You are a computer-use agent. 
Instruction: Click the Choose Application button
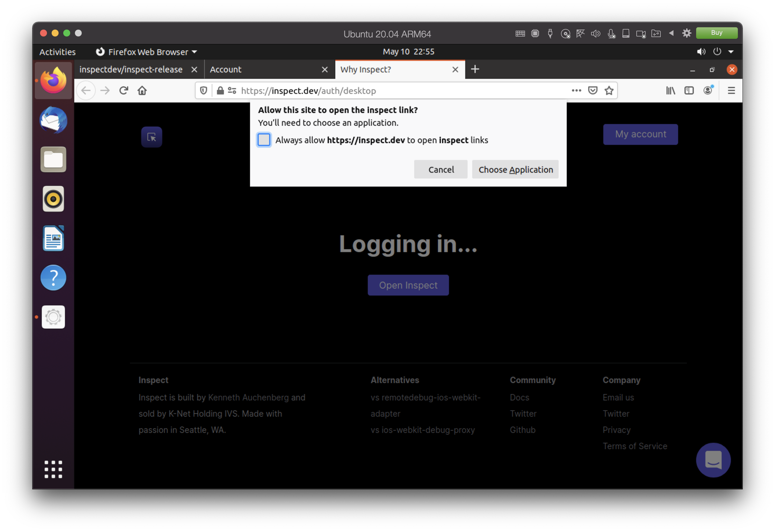pos(515,169)
